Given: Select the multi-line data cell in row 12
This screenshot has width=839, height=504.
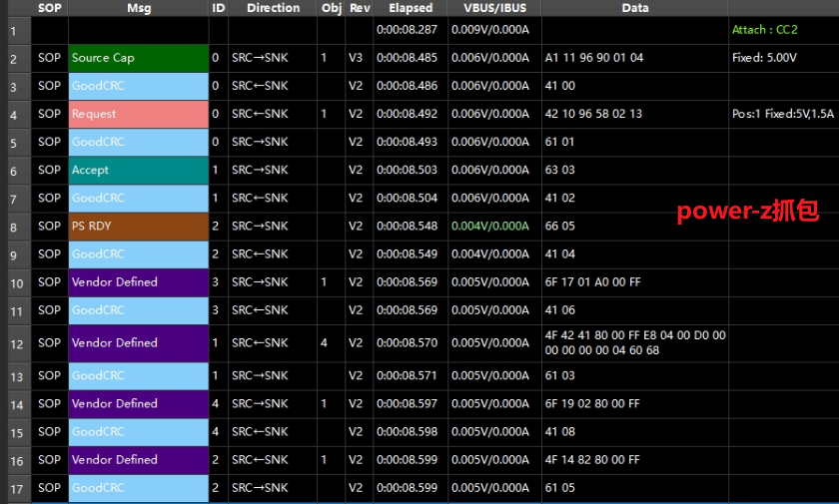Looking at the screenshot, I should [635, 343].
